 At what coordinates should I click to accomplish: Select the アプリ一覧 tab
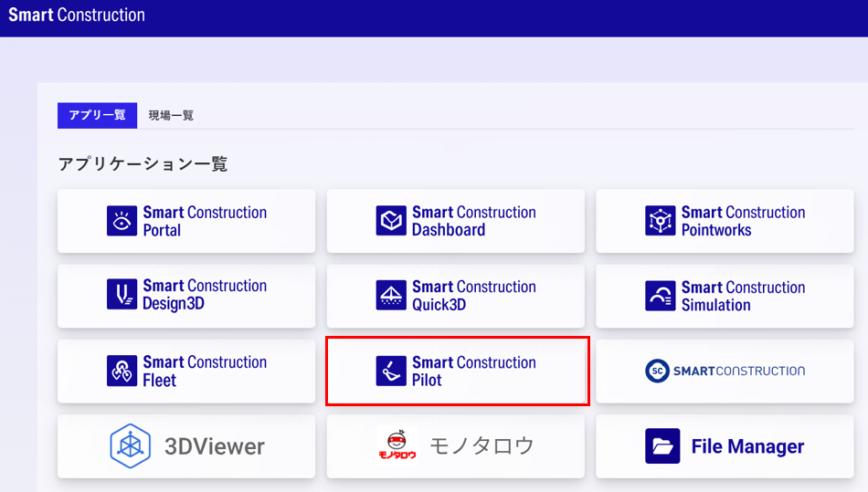(x=98, y=116)
